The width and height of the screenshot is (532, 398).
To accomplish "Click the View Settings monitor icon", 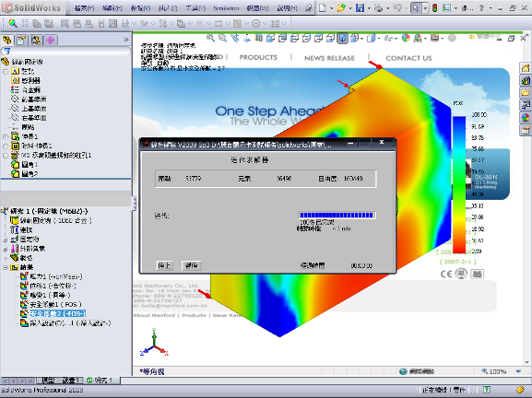I will tap(434, 39).
